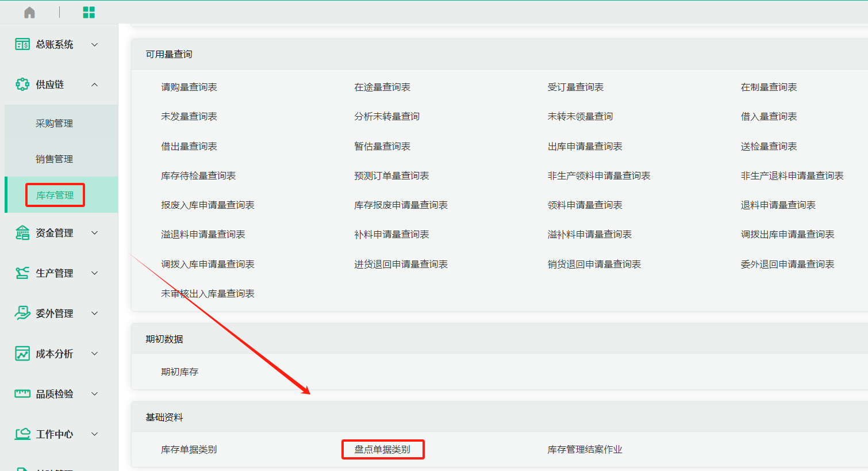Open 报废入库申请量查询表 link

click(208, 205)
